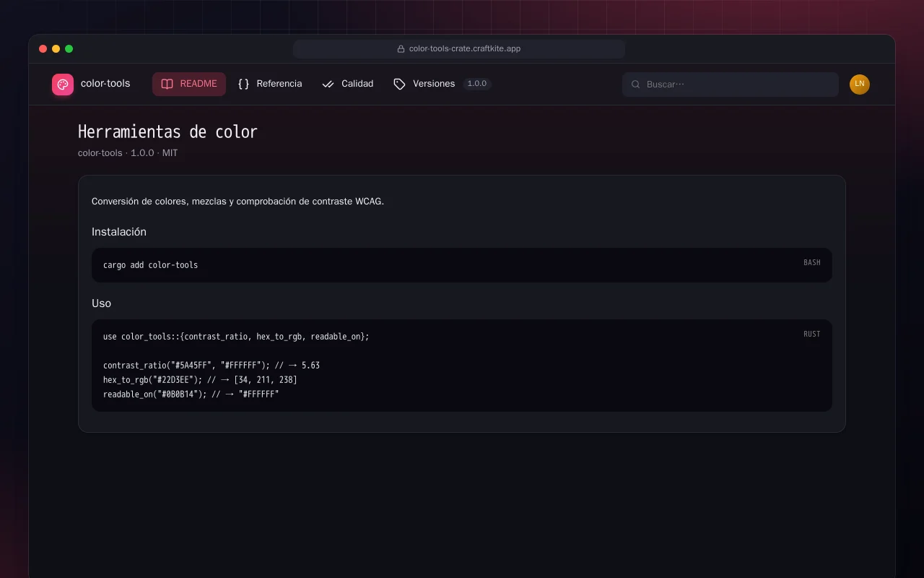Click the 'Herramientas de color' heading
Viewport: 924px width, 578px height.
167,131
